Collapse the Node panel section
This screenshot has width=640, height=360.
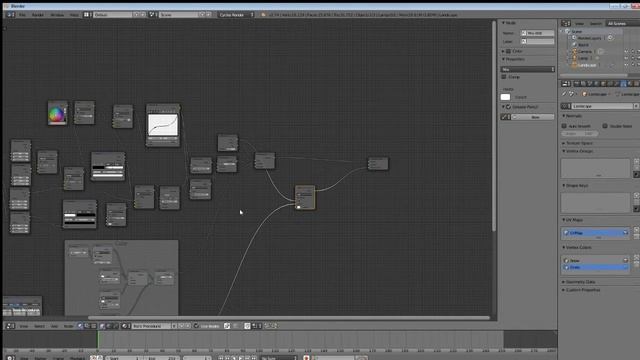coord(509,23)
